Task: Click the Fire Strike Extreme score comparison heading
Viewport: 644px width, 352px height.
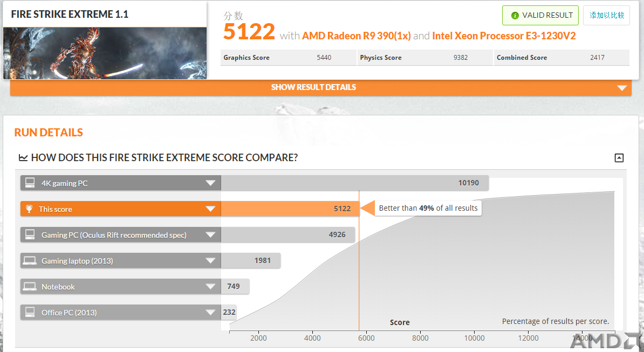Action: pos(165,157)
